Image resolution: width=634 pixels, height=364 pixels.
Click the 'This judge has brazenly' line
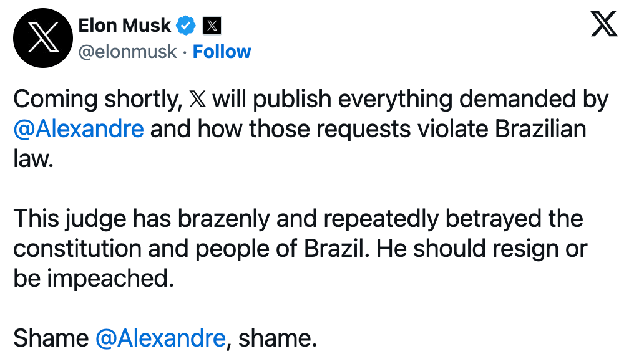pyautogui.click(x=142, y=219)
